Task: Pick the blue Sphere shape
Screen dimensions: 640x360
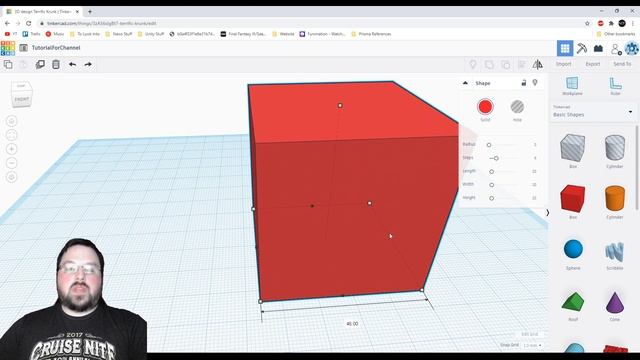Action: pyautogui.click(x=573, y=249)
